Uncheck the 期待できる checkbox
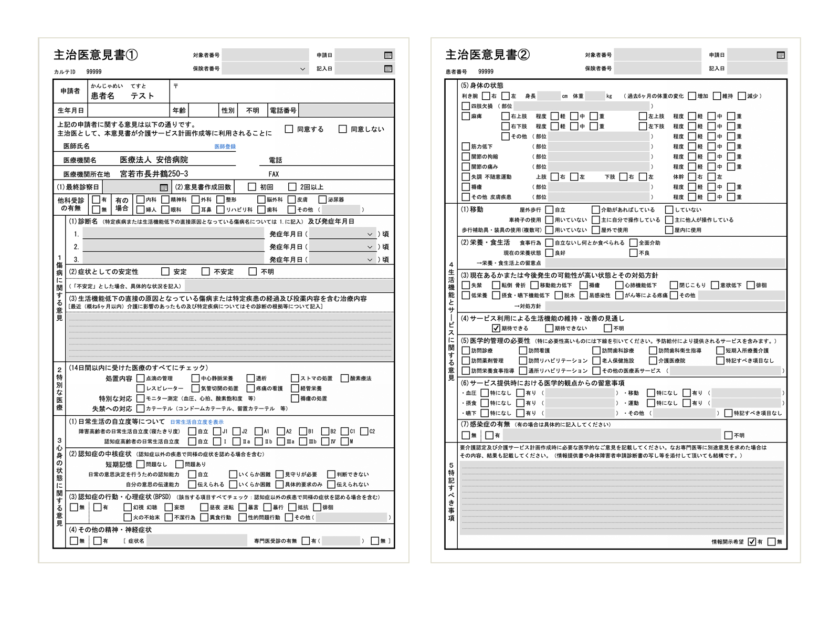Screen dimensions: 840x630 496,328
